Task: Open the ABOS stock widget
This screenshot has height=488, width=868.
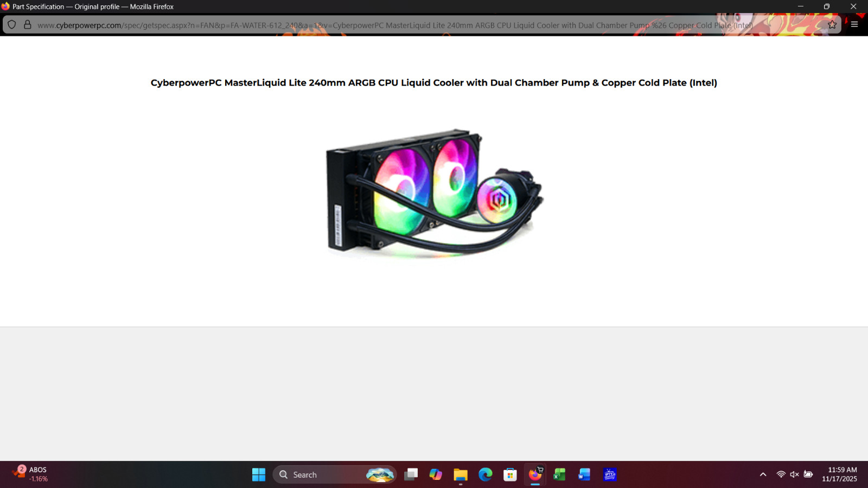Action: [x=31, y=474]
